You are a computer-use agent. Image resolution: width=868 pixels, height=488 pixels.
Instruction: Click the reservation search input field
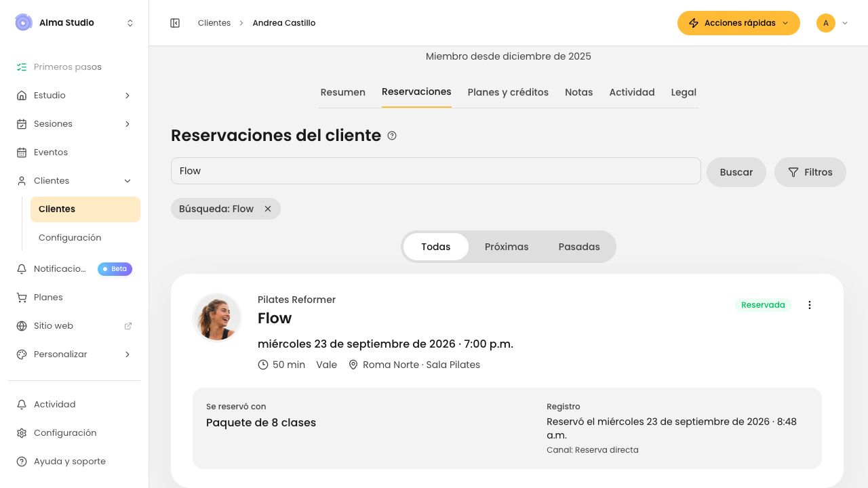(x=435, y=171)
